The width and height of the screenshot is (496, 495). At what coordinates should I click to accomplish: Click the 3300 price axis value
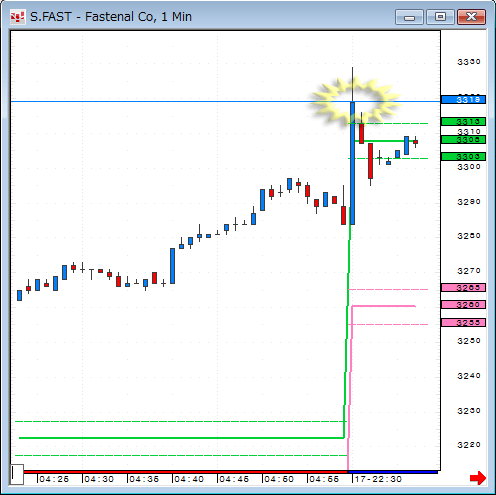[x=469, y=167]
